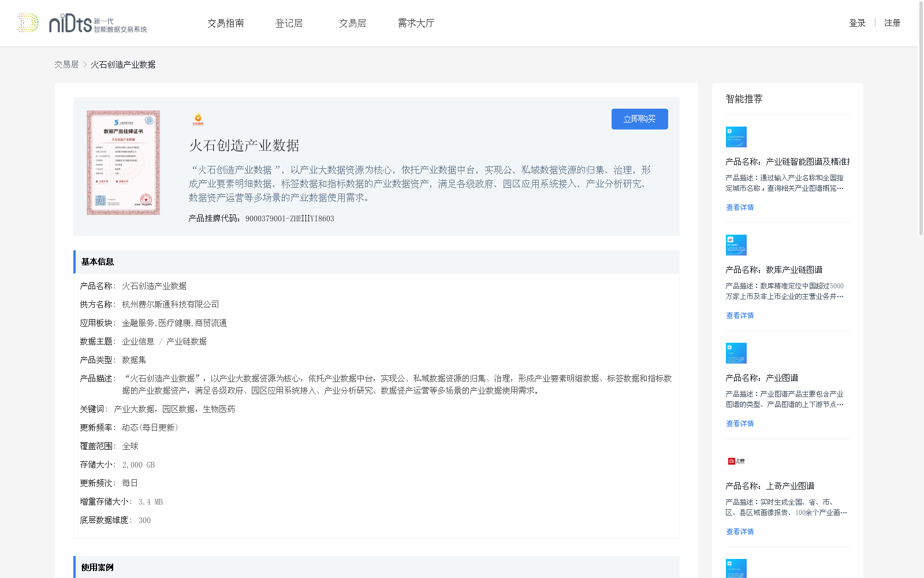The image size is (924, 578).
Task: Click the 上奇产业图谱 product name
Action: [x=770, y=486]
